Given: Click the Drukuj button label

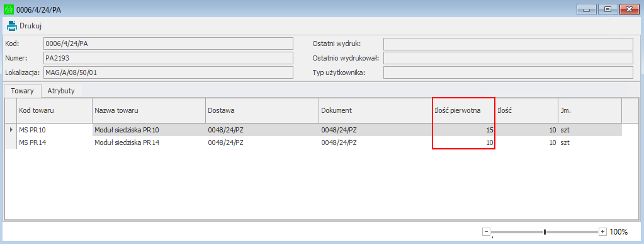Looking at the screenshot, I should point(31,26).
